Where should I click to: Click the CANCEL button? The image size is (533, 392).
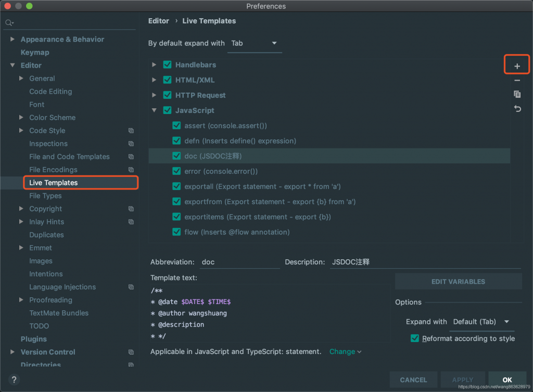(x=413, y=380)
